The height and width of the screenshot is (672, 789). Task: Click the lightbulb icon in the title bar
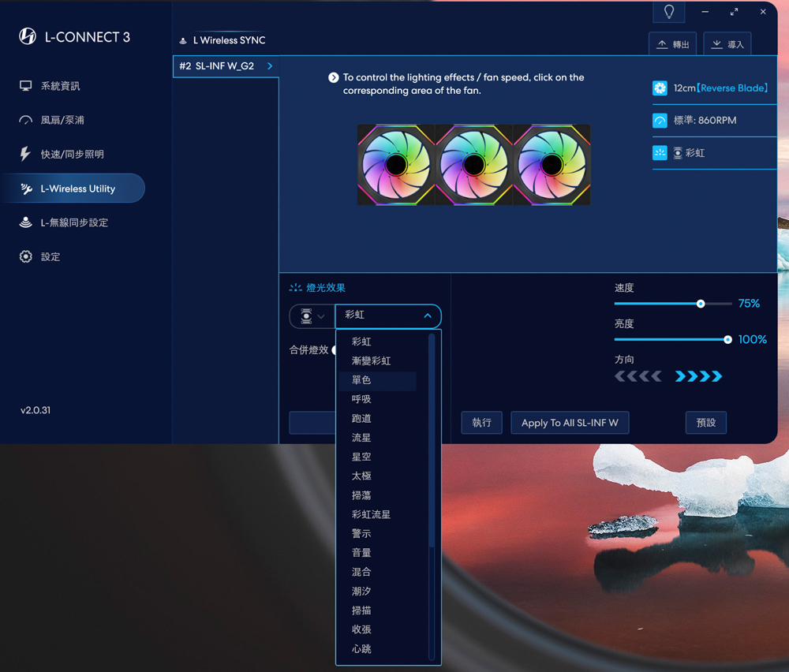(669, 12)
